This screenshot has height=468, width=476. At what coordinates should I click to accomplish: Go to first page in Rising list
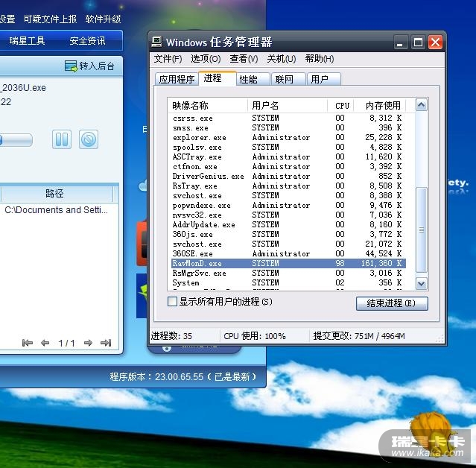[x=28, y=343]
